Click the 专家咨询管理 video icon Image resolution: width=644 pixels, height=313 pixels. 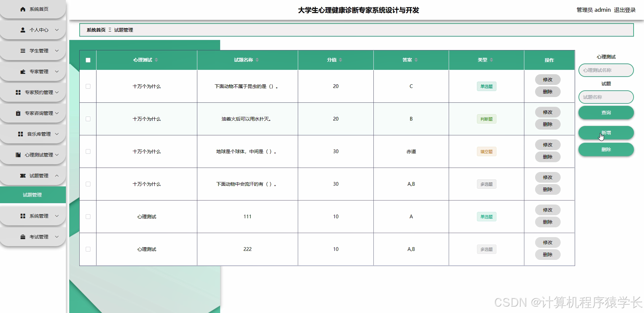(18, 113)
